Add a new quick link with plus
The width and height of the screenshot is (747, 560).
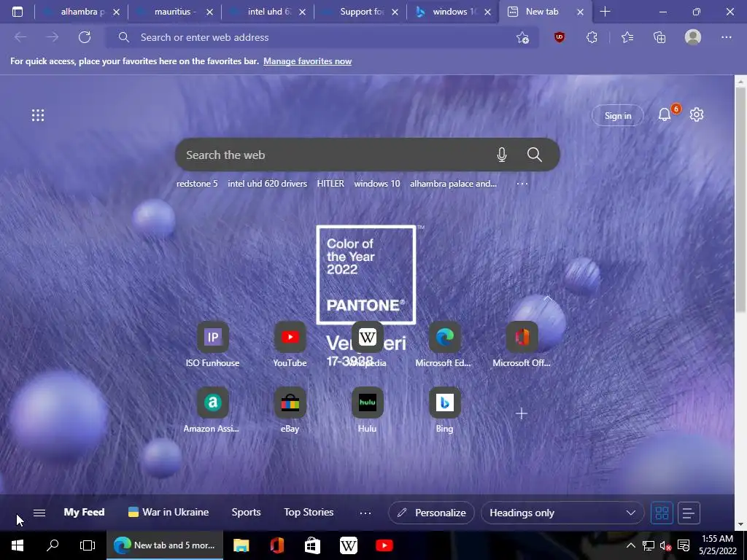click(x=522, y=413)
